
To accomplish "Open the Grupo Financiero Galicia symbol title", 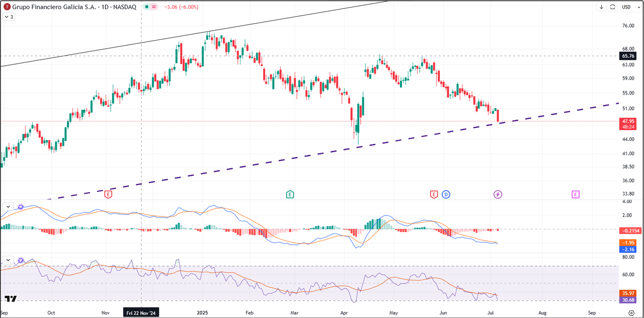I will 74,7.
